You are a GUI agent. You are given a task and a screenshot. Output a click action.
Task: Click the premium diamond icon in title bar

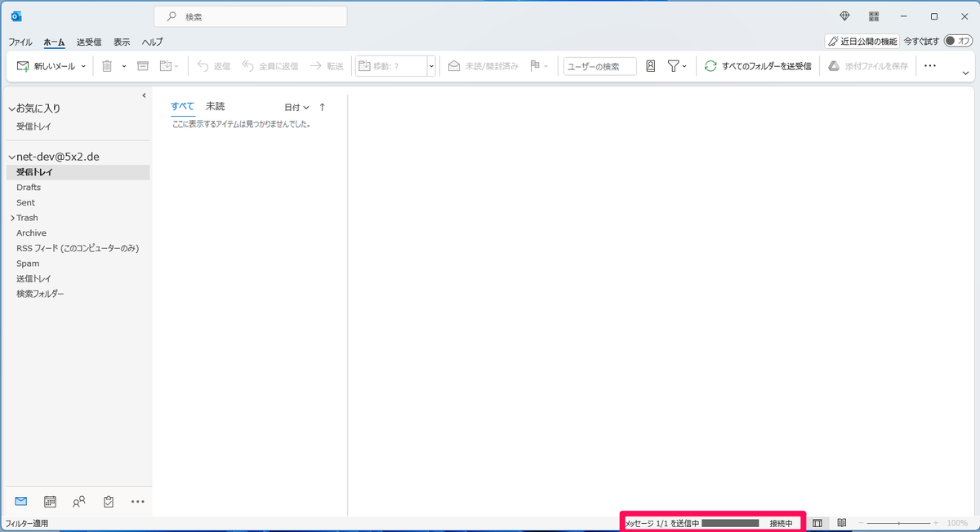click(845, 16)
